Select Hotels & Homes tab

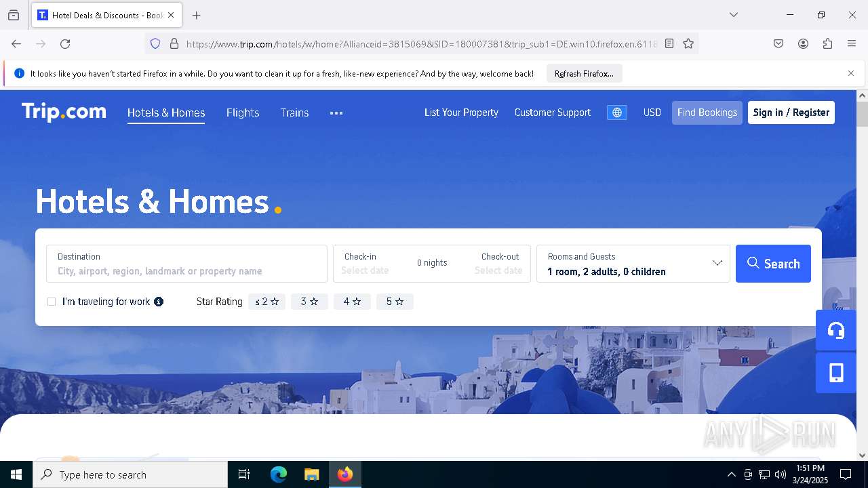click(x=166, y=113)
